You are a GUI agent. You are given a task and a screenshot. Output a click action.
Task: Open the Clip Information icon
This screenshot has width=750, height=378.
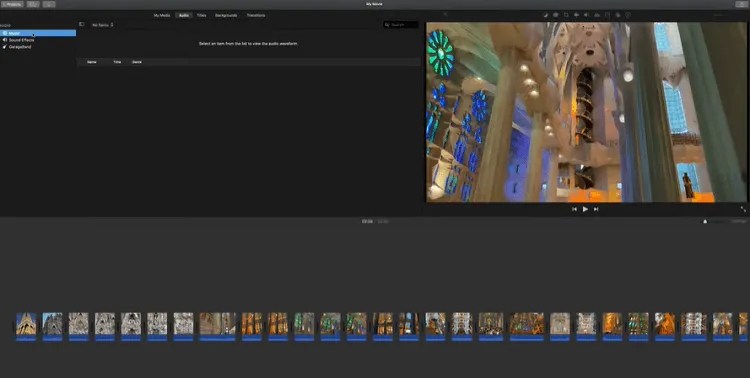(x=628, y=15)
